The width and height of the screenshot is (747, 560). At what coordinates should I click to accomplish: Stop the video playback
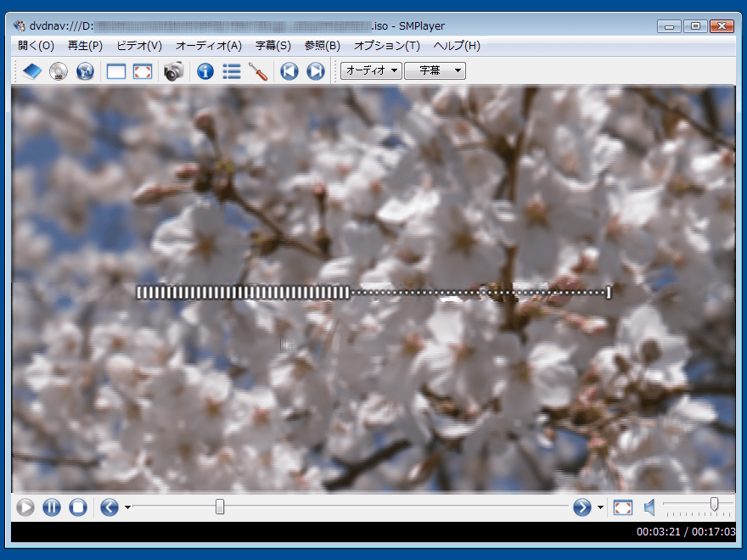[x=78, y=507]
